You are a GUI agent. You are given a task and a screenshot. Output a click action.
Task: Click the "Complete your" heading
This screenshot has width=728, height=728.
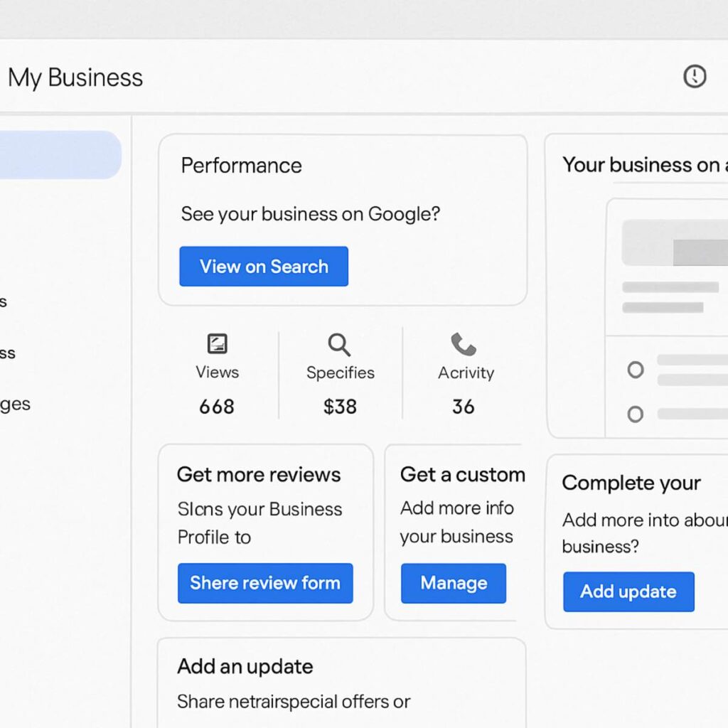(x=631, y=483)
